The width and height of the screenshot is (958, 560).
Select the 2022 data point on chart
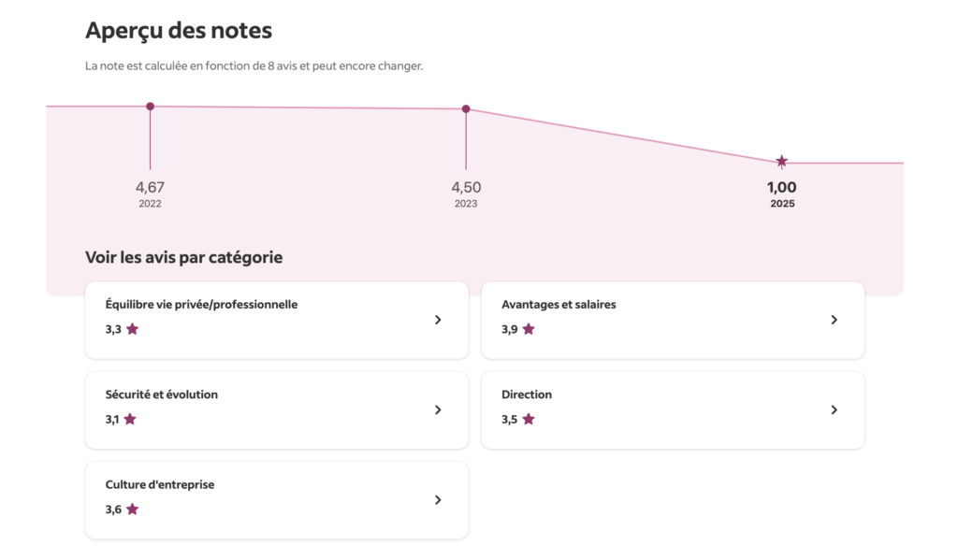150,107
